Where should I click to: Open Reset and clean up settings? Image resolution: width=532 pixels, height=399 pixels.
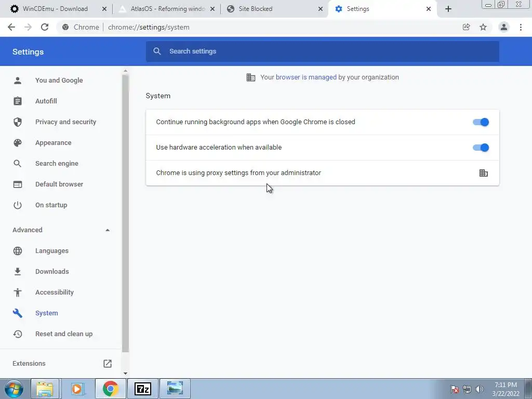64,334
